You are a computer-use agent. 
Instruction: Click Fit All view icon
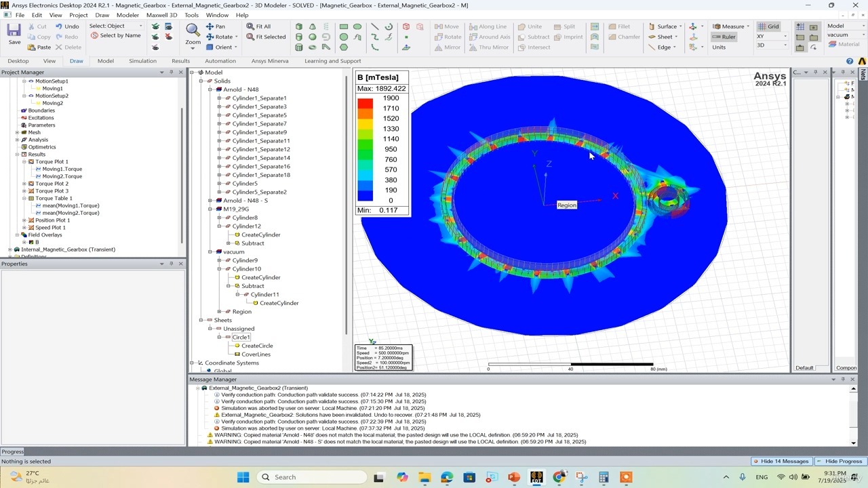258,26
